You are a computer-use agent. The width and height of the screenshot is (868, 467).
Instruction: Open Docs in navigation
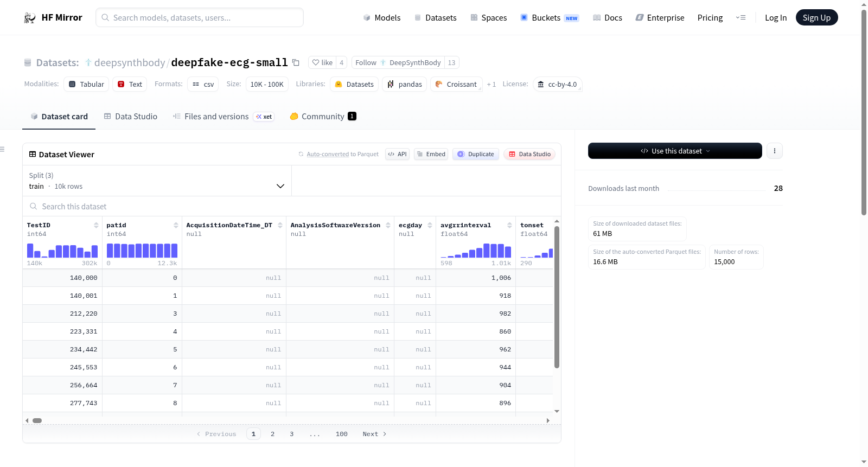click(x=607, y=18)
